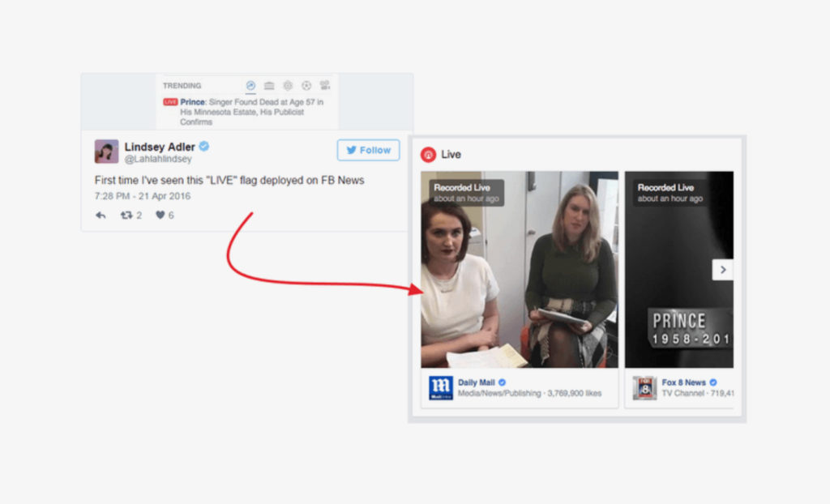Open the tweet timestamp 7:28 PM - 21 Apr 2016
830x504 pixels.
[143, 196]
